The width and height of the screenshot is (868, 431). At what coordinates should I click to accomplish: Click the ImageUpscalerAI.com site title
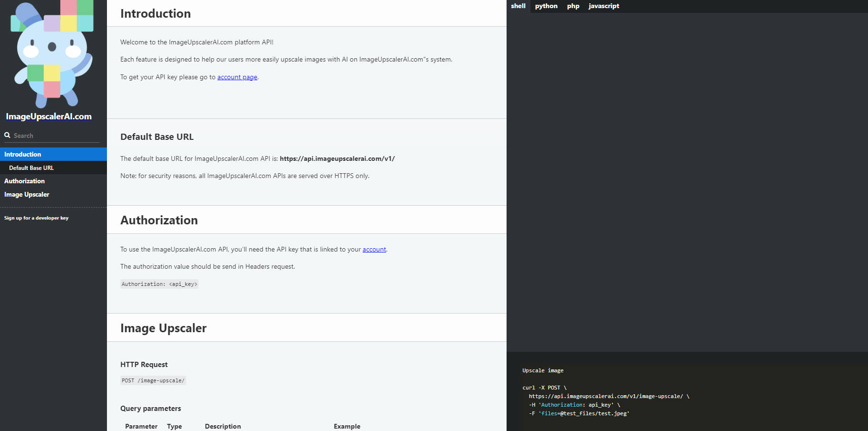(x=49, y=116)
